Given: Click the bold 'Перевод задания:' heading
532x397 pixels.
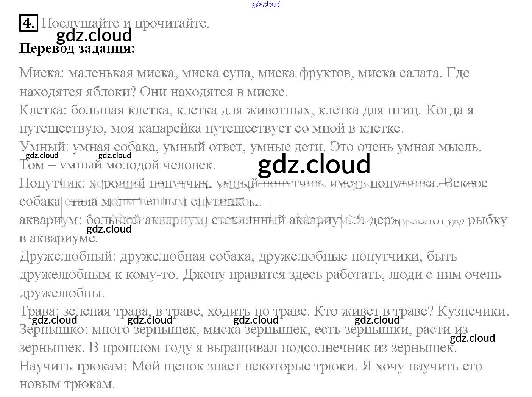Looking at the screenshot, I should (77, 48).
